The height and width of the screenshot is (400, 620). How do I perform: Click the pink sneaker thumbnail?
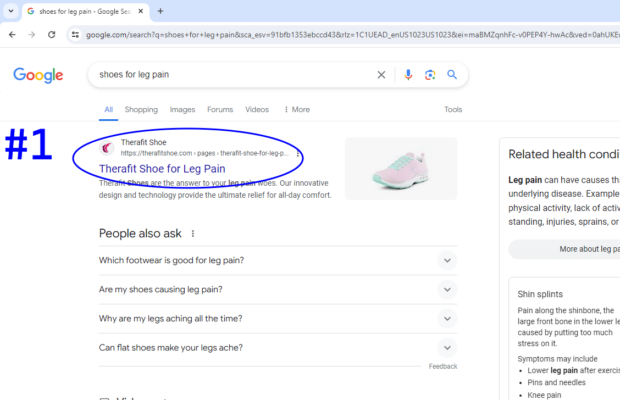coord(401,169)
